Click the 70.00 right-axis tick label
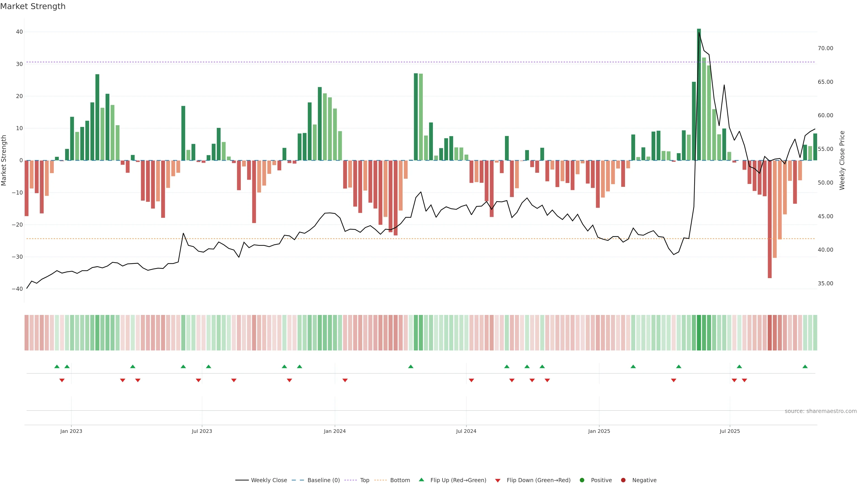 (825, 48)
